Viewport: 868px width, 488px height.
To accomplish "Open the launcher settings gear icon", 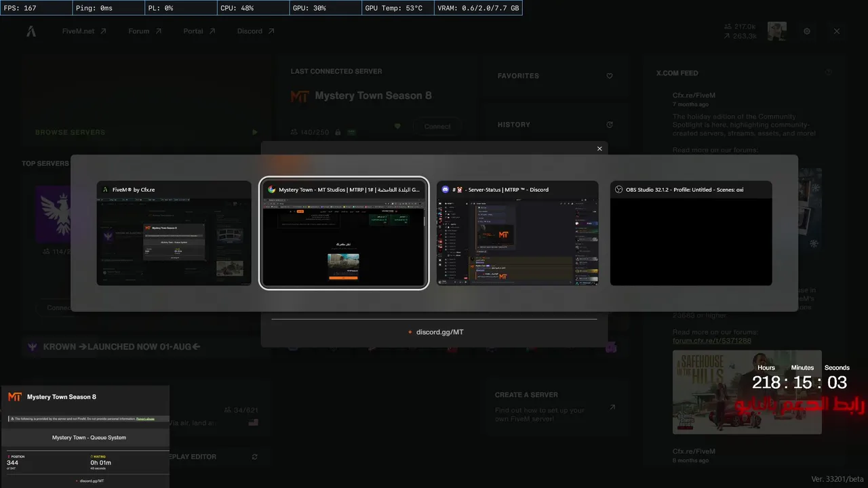I will tap(807, 31).
